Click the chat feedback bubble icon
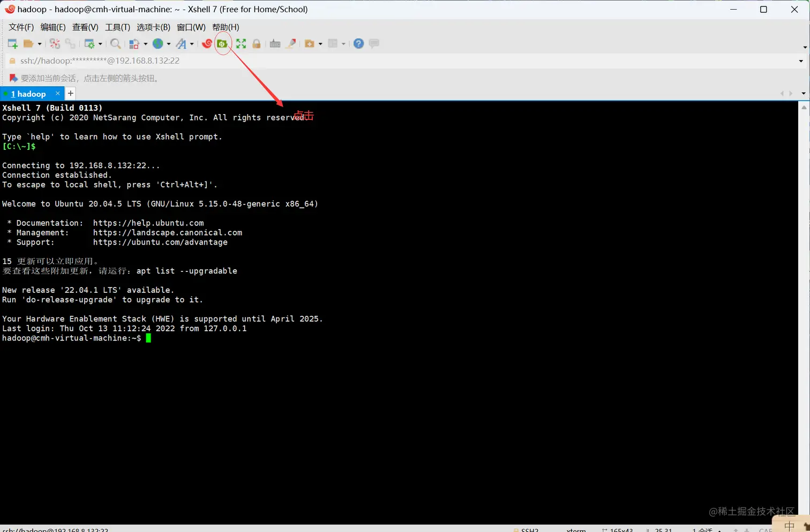 pyautogui.click(x=374, y=43)
